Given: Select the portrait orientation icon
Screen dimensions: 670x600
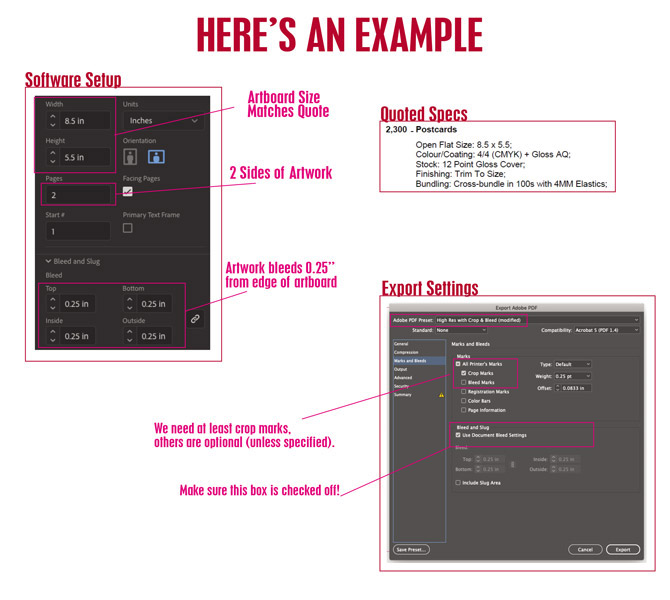Looking at the screenshot, I should 129,157.
